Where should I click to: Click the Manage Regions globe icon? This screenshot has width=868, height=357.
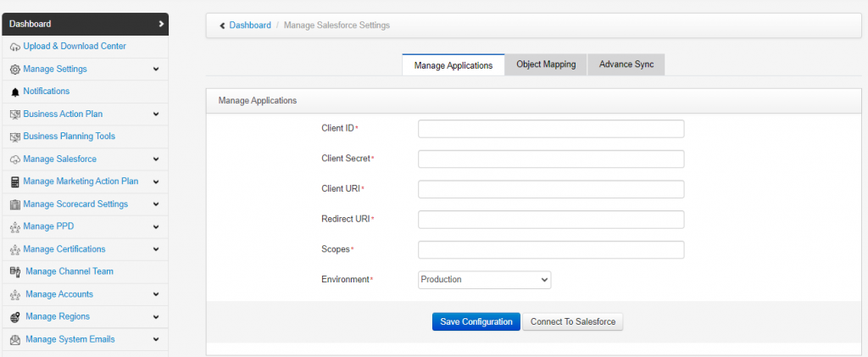click(x=15, y=317)
